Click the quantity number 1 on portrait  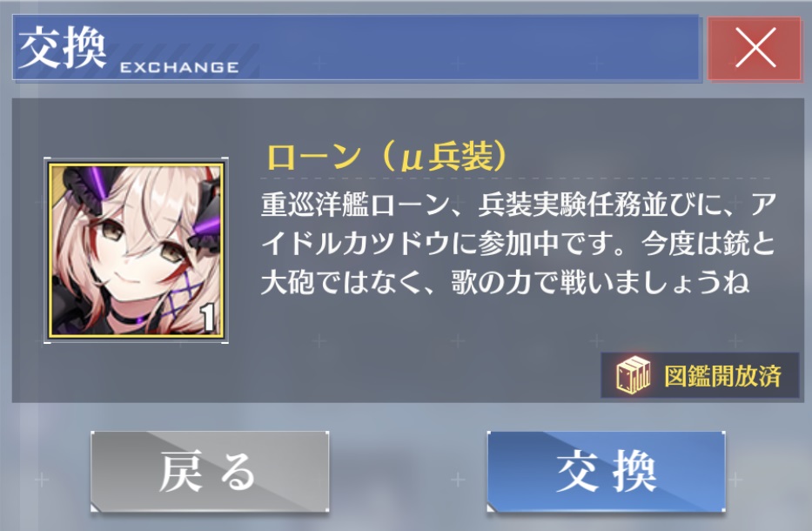click(x=208, y=317)
